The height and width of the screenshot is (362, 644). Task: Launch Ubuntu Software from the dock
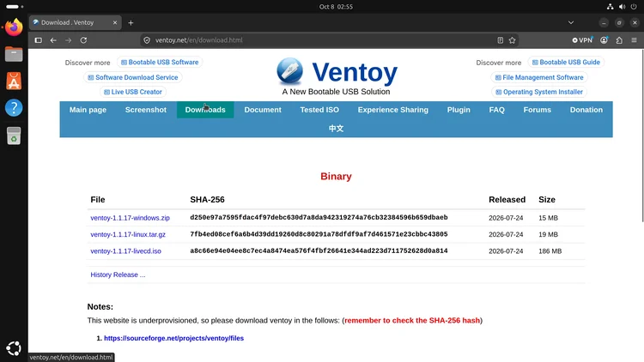pyautogui.click(x=14, y=81)
